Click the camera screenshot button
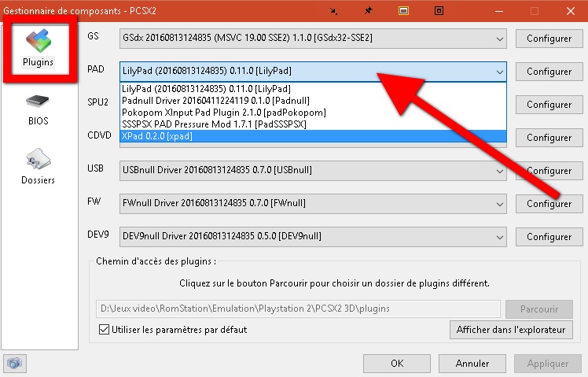The image size is (588, 377). click(x=15, y=364)
